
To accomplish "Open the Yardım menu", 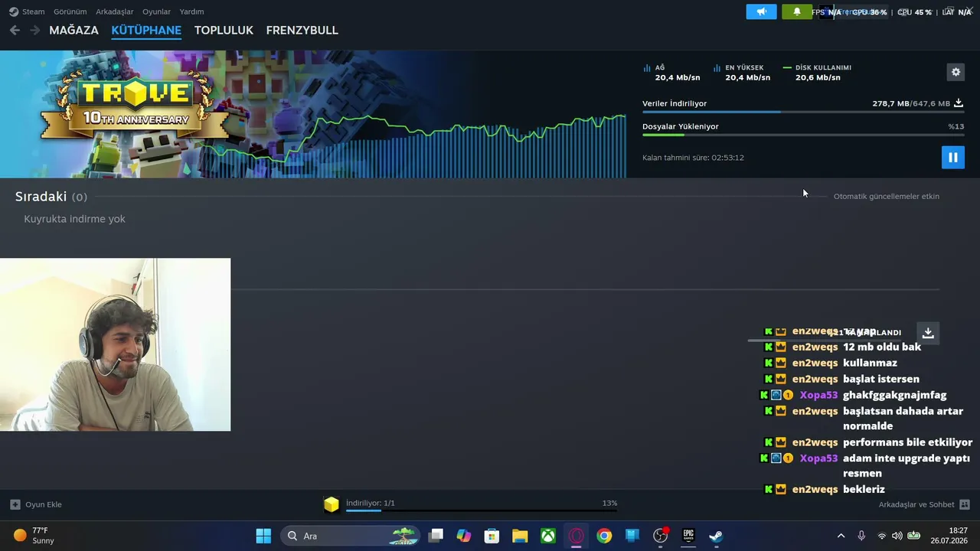I will [x=191, y=11].
